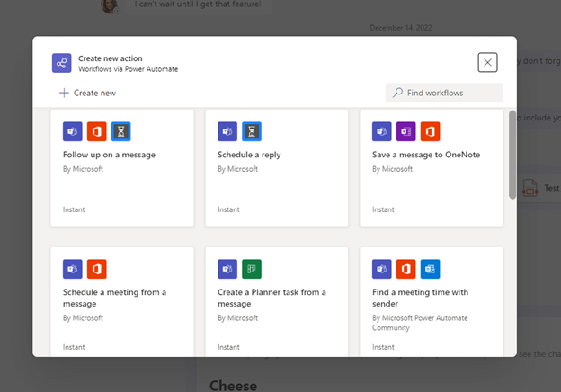Image resolution: width=561 pixels, height=392 pixels.
Task: Click Teams icon on Follow up on a message card
Action: point(73,131)
